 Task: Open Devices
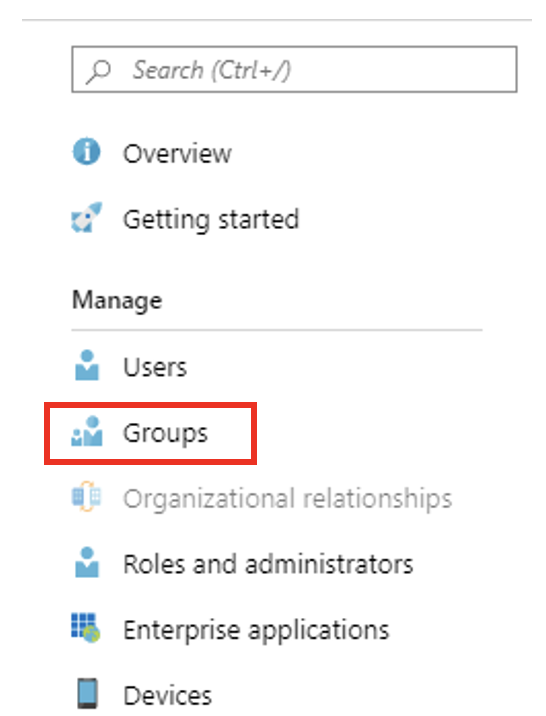pyautogui.click(x=168, y=695)
